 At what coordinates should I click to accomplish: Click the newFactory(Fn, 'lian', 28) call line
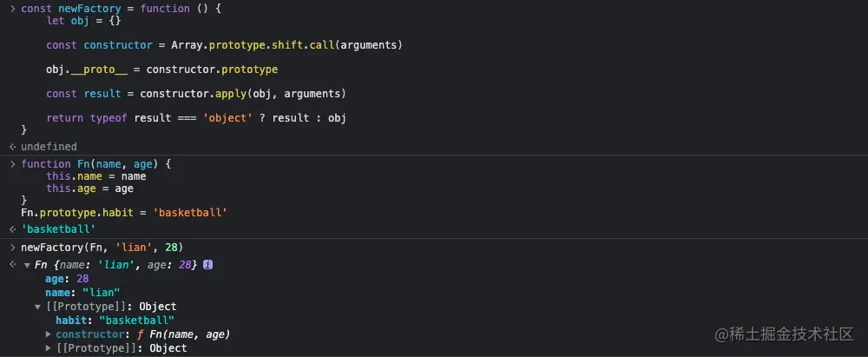(x=102, y=248)
